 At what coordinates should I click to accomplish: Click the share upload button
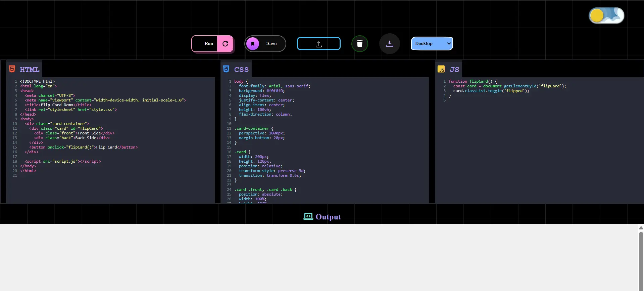[x=319, y=44]
